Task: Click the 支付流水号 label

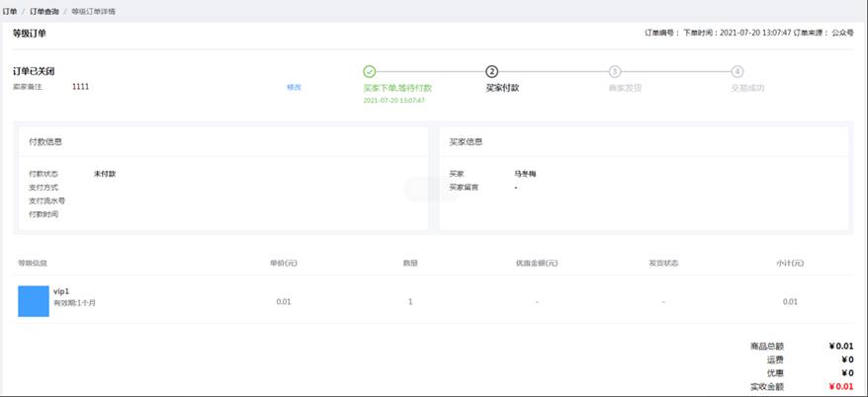Action: [x=47, y=200]
